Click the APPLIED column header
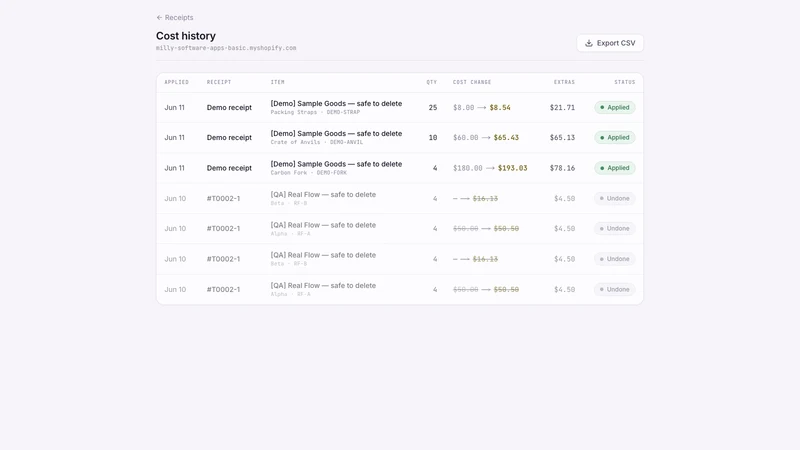This screenshot has height=450, width=800. 177,82
